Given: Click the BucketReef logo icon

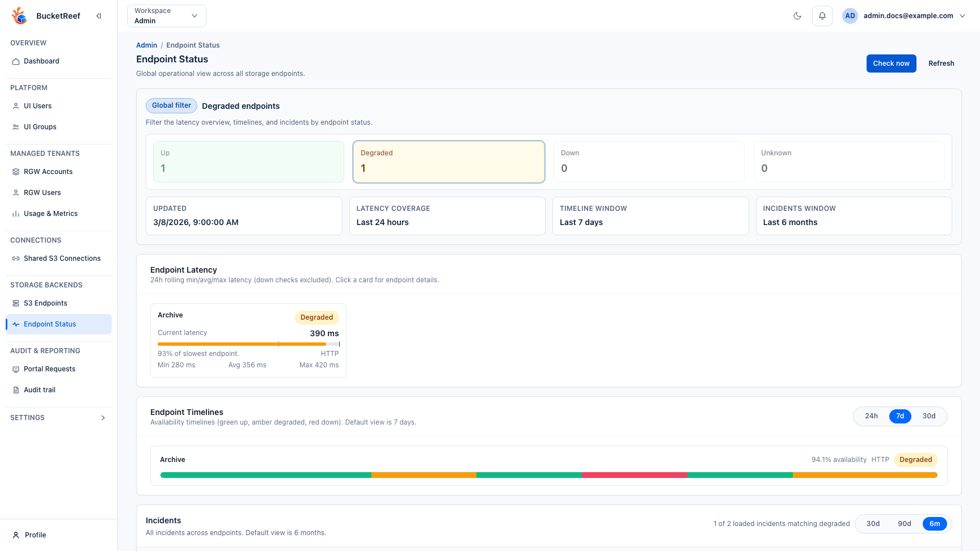Looking at the screenshot, I should point(20,16).
